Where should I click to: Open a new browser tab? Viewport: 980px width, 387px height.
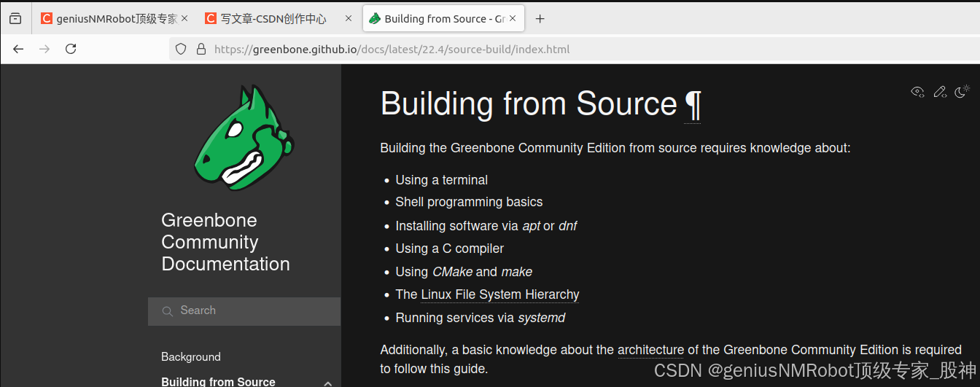tap(540, 19)
